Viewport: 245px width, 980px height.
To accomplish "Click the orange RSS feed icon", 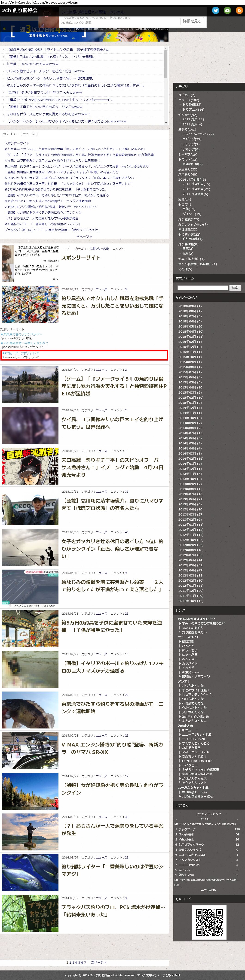I will [239, 10].
